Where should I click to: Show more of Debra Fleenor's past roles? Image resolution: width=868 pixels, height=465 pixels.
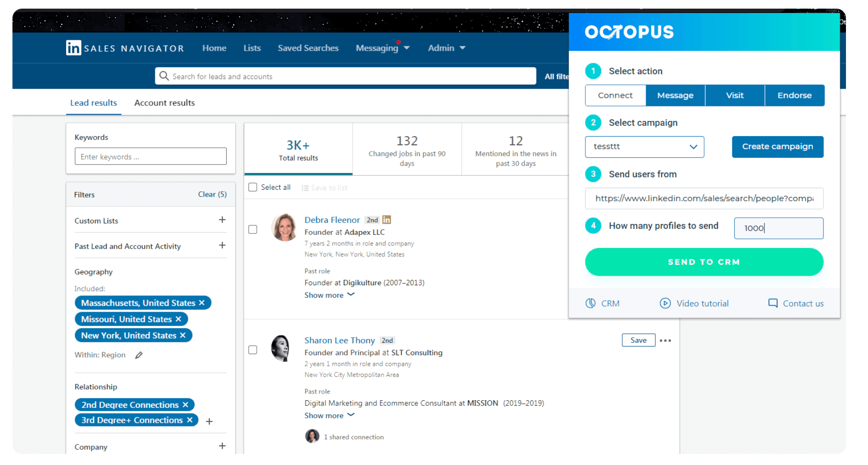pyautogui.click(x=330, y=295)
